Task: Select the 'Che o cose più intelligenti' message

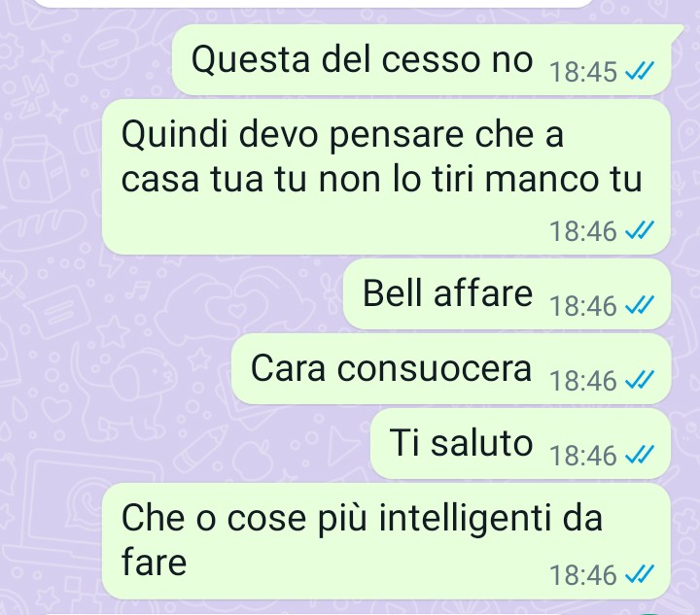Action: [x=387, y=541]
